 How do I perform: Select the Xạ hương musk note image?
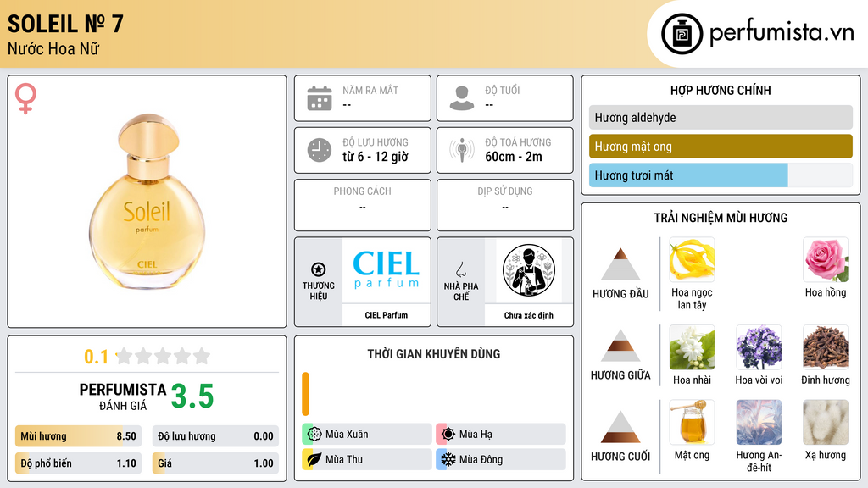point(826,423)
